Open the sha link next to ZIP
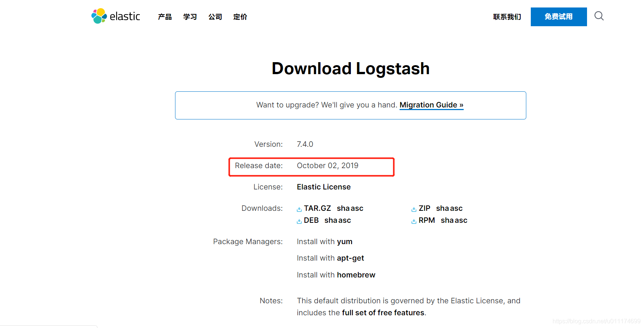The image size is (644, 328). pos(442,208)
